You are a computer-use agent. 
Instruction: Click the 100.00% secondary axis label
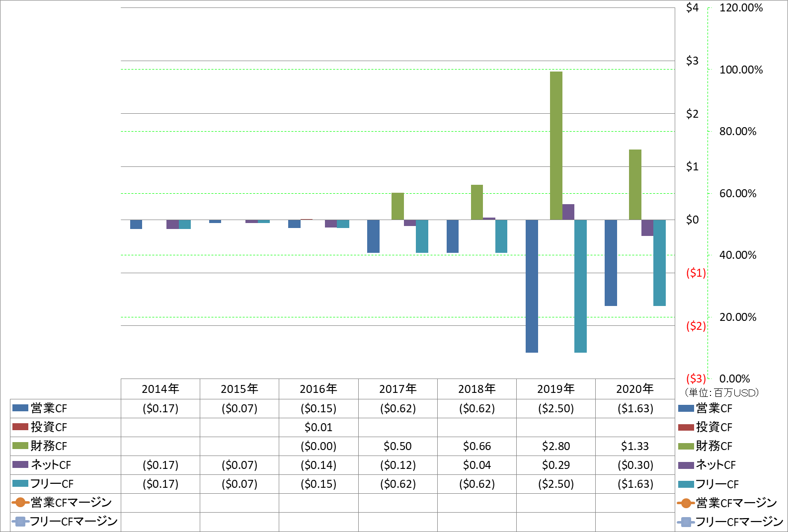pyautogui.click(x=741, y=70)
